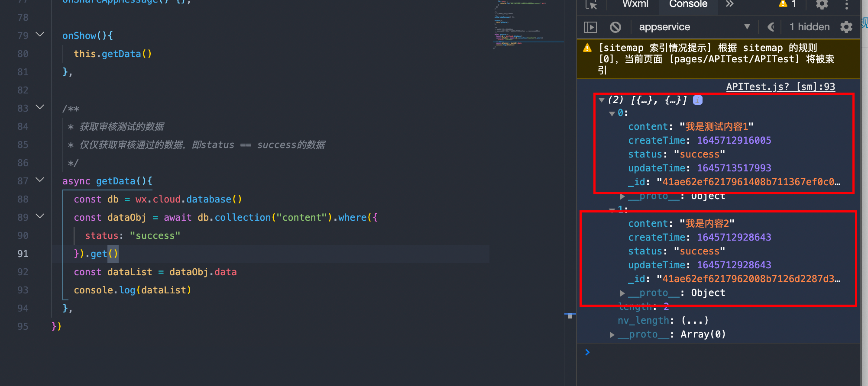Click status: "success" on line 90

[133, 235]
